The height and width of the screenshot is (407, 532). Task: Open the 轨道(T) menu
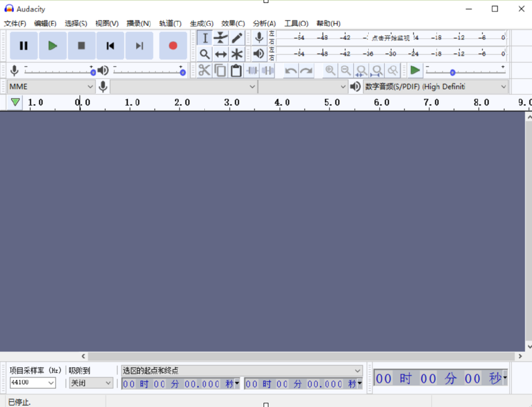tap(170, 24)
